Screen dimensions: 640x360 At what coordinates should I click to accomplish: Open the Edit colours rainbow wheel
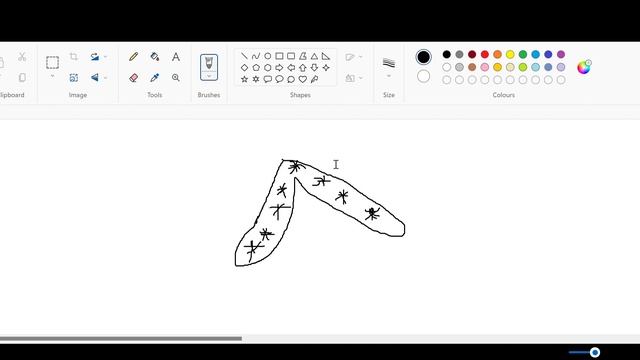[584, 67]
